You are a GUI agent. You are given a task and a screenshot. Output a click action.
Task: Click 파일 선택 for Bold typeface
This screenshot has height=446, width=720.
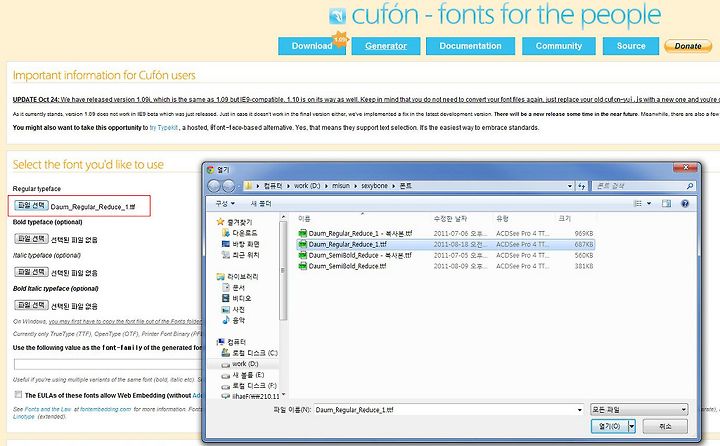click(31, 238)
